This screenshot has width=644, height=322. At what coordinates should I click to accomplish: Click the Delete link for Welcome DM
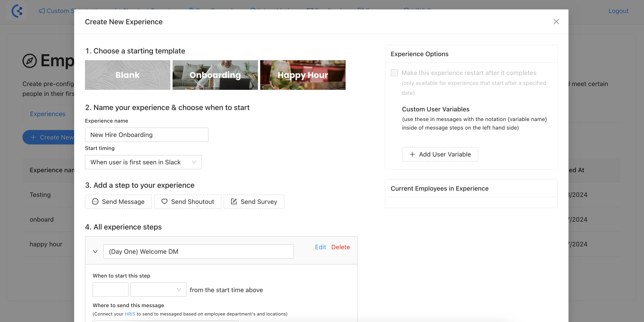(x=341, y=247)
